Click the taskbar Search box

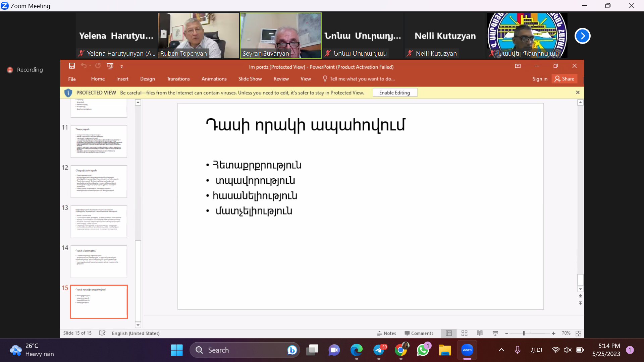coord(245,350)
